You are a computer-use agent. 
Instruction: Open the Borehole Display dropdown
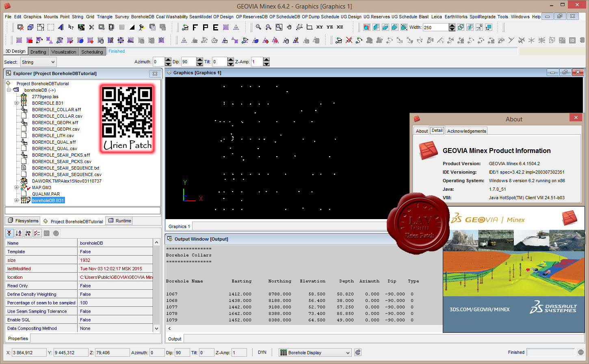[x=315, y=353]
